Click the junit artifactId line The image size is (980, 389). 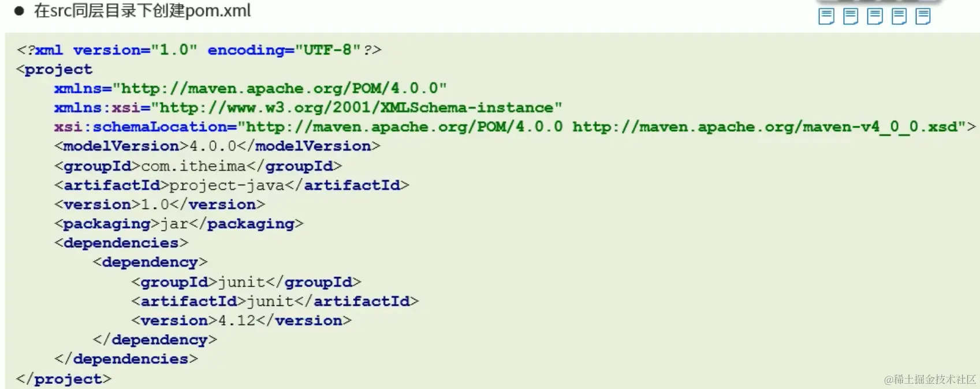click(x=275, y=301)
